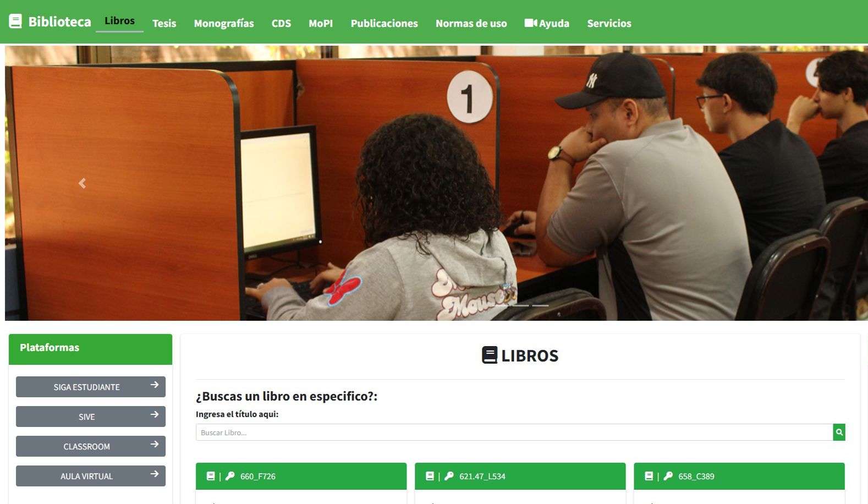
Task: Open the Tesis tab
Action: (164, 23)
